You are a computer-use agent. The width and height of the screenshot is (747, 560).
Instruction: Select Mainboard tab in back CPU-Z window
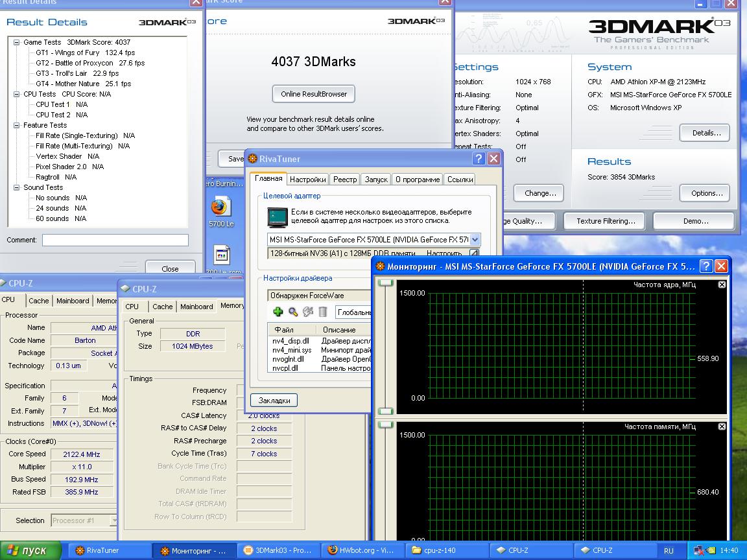[73, 301]
